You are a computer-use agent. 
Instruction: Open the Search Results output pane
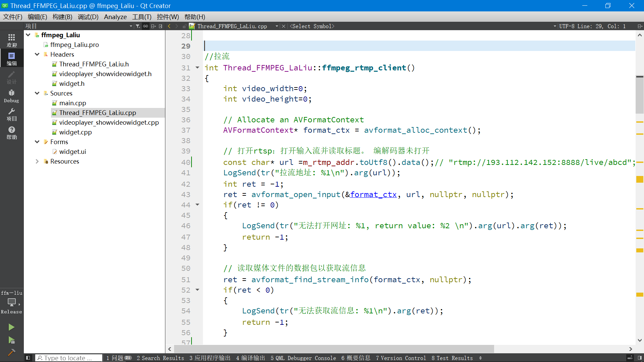160,358
